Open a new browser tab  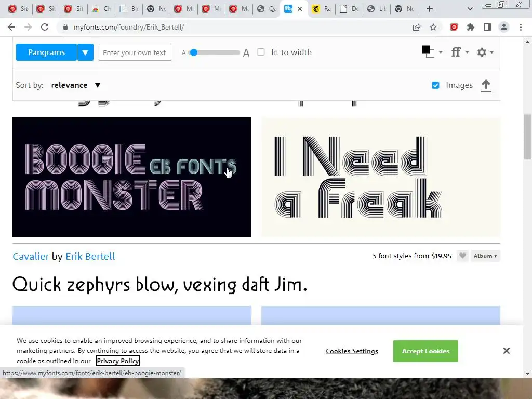(430, 9)
